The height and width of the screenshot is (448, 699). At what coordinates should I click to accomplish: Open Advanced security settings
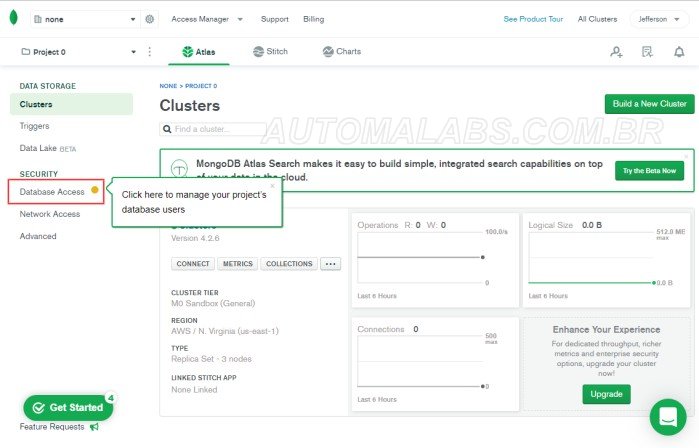[x=38, y=236]
